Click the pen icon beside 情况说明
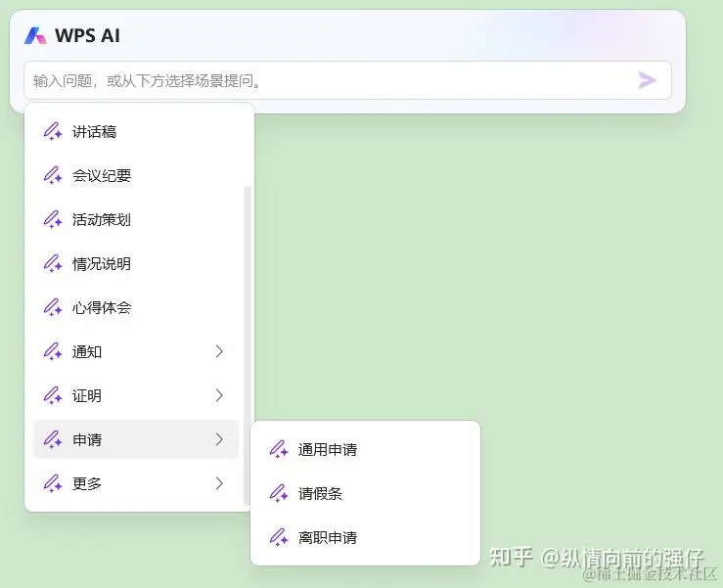 coord(53,263)
